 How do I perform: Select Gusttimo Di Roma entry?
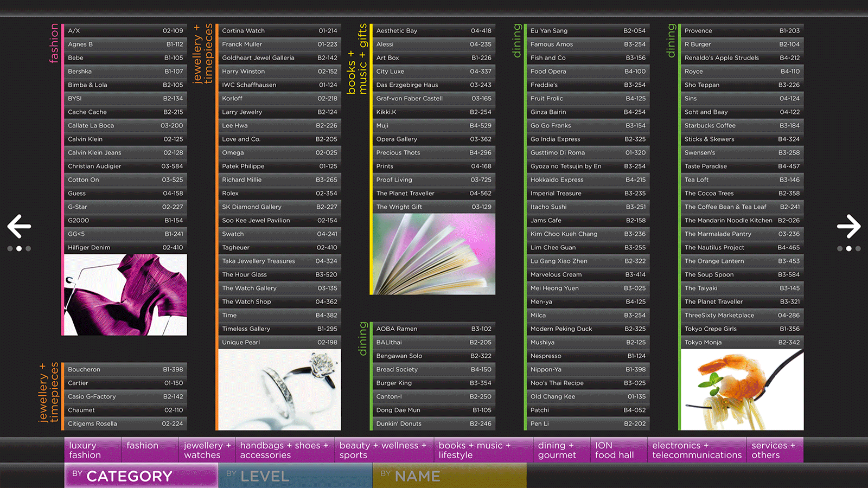tap(588, 153)
